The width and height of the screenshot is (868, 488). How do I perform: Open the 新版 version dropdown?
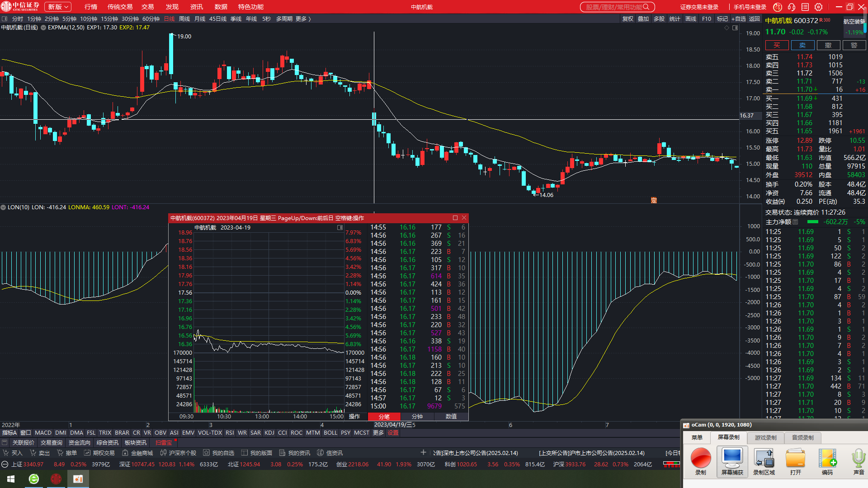58,7
